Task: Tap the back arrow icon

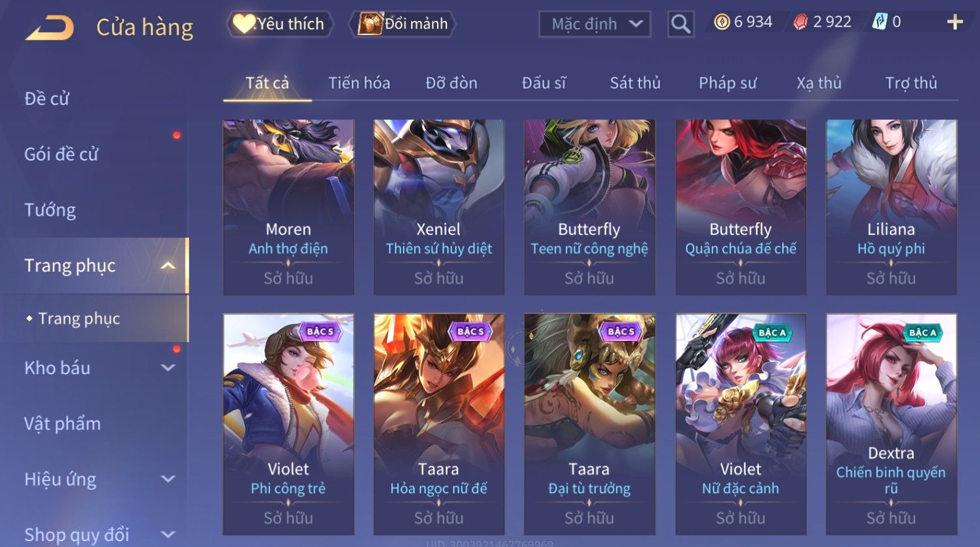Action: tap(50, 28)
